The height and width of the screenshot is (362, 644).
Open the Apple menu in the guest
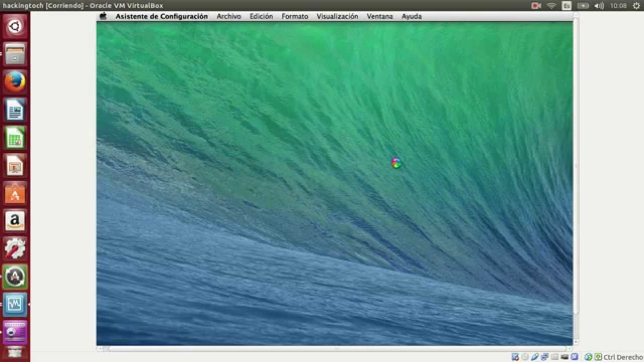pyautogui.click(x=103, y=16)
